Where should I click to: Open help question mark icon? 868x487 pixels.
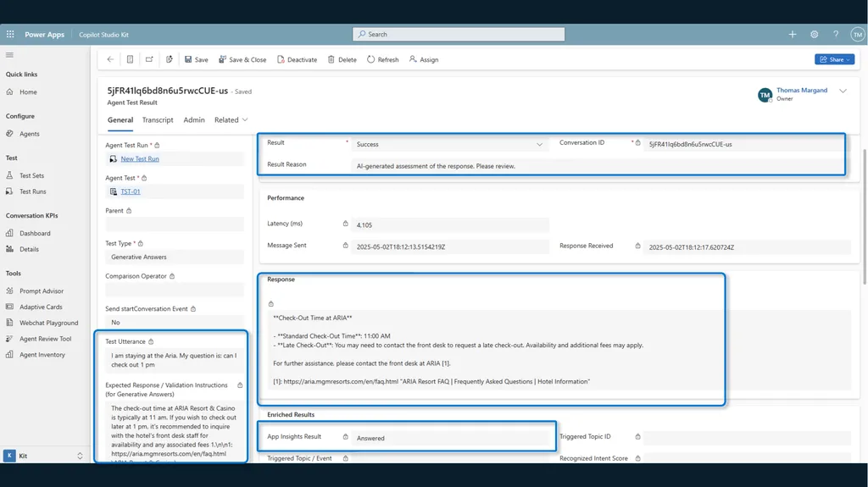[x=836, y=35]
